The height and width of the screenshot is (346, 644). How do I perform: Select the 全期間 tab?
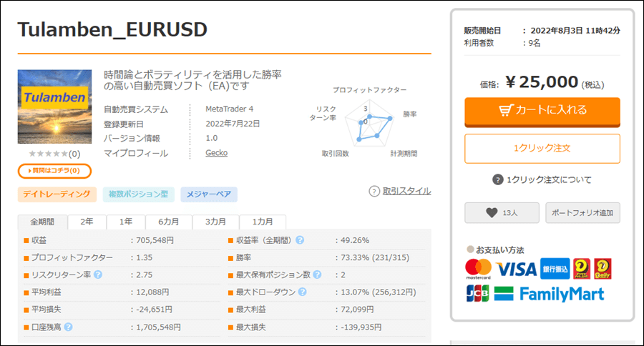42,222
